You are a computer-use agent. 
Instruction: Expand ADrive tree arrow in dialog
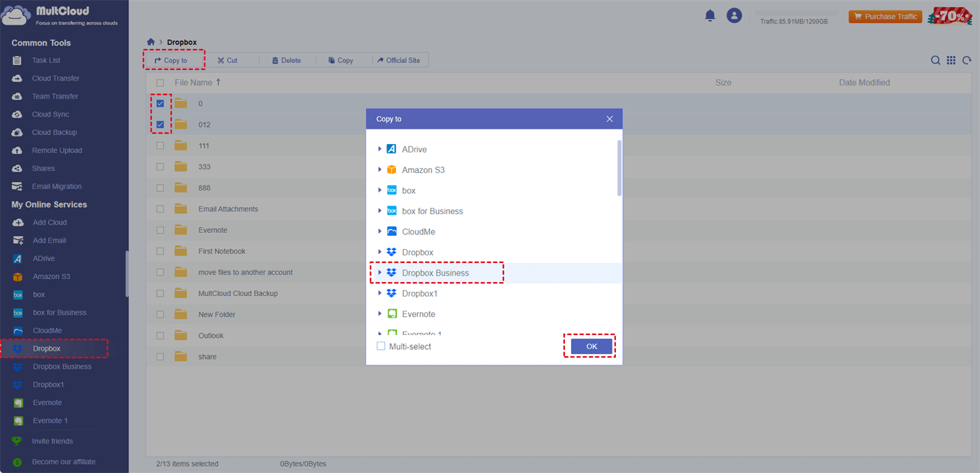click(380, 149)
